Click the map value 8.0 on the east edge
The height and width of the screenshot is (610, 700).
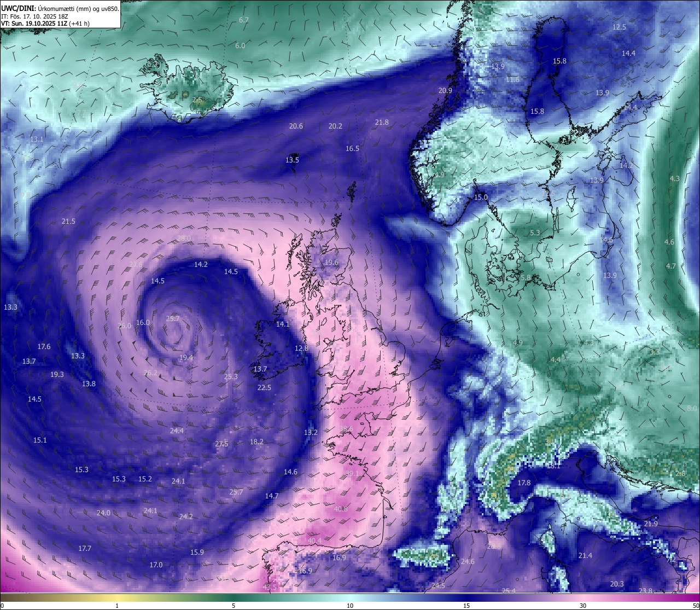pyautogui.click(x=692, y=408)
